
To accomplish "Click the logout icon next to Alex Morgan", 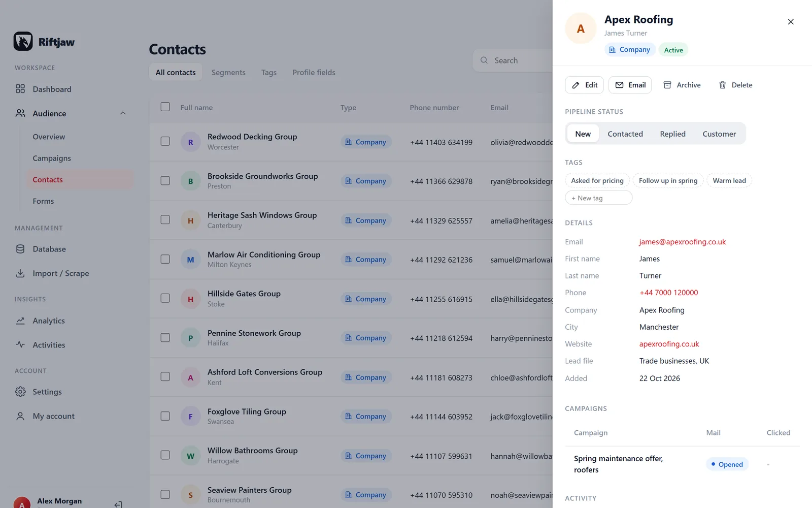I will pyautogui.click(x=118, y=504).
